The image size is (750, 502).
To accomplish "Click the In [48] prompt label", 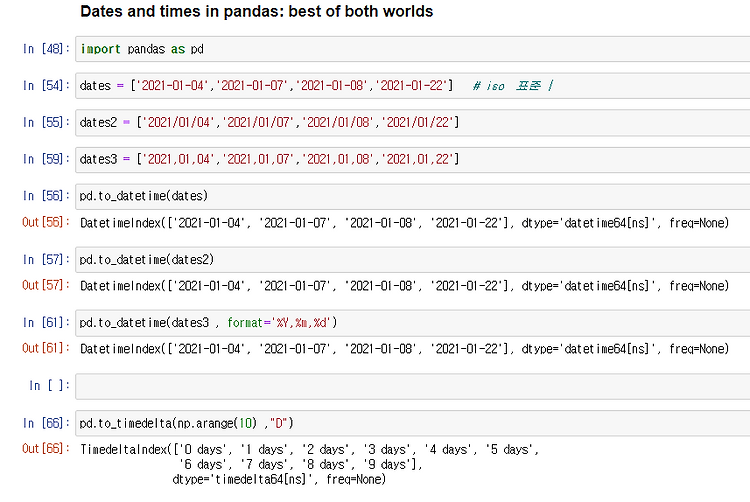I will [46, 49].
